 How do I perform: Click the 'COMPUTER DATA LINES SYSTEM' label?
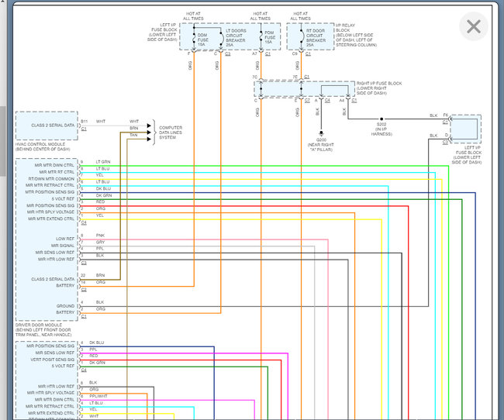(171, 133)
